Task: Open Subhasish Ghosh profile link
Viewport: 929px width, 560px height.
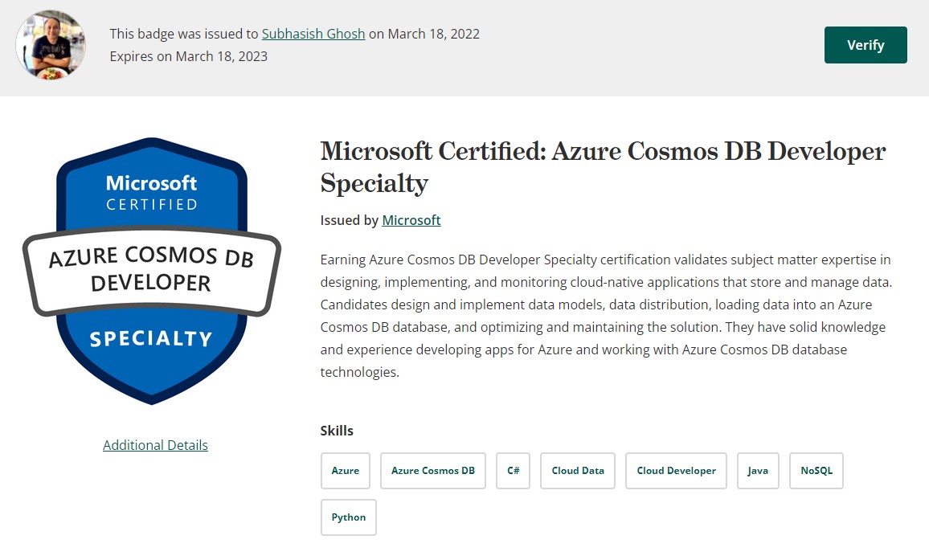Action: pos(313,34)
